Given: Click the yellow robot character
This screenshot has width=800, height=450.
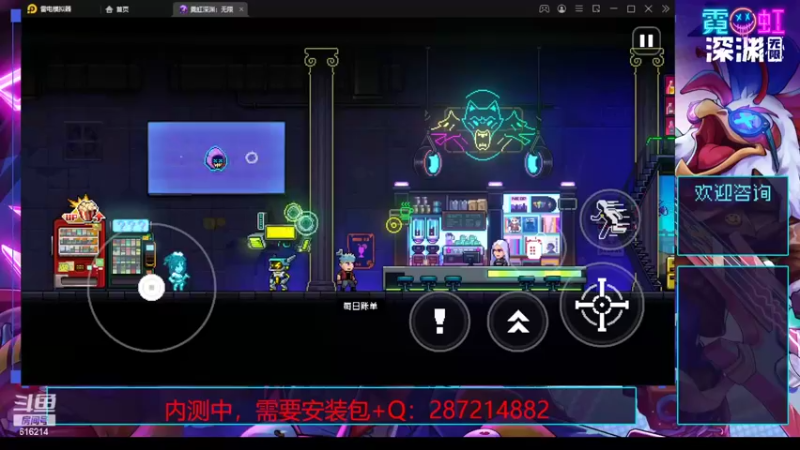Looking at the screenshot, I should pos(280,273).
